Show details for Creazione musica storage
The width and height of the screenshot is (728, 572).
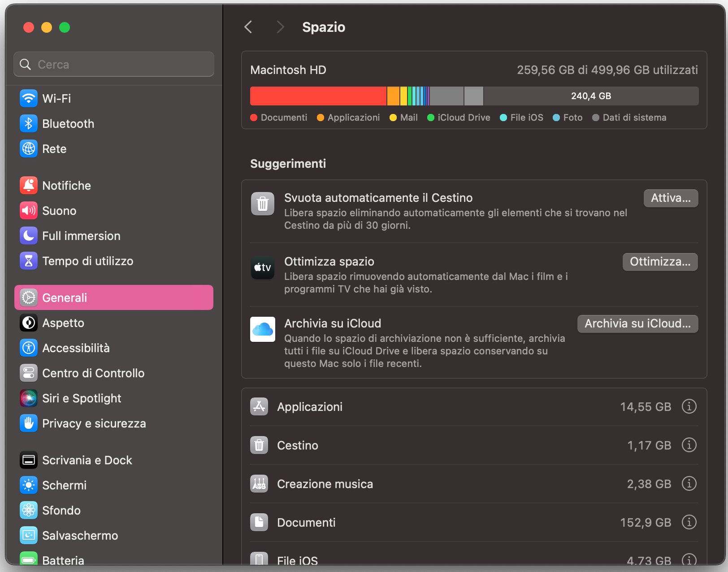pyautogui.click(x=689, y=484)
